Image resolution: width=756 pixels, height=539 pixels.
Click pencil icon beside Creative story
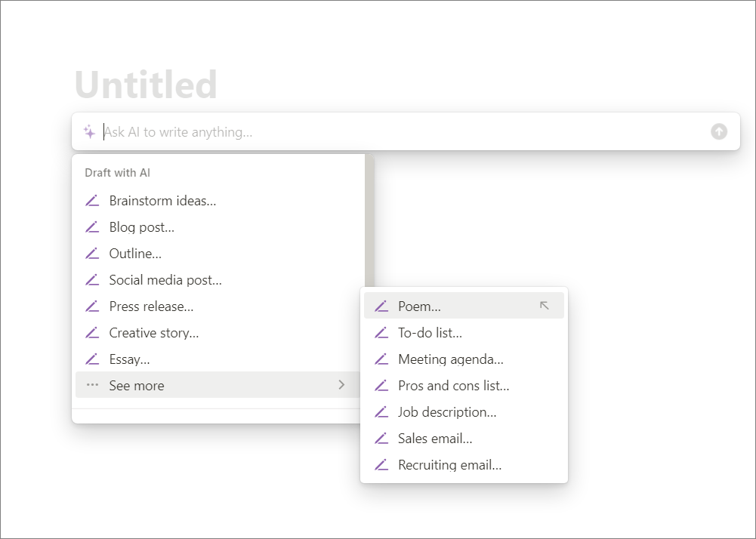(x=92, y=333)
